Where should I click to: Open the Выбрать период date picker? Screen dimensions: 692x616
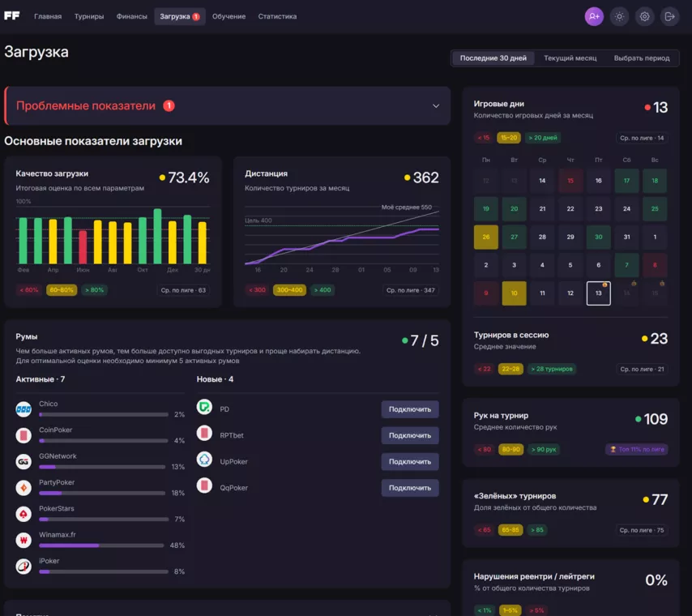click(x=642, y=58)
